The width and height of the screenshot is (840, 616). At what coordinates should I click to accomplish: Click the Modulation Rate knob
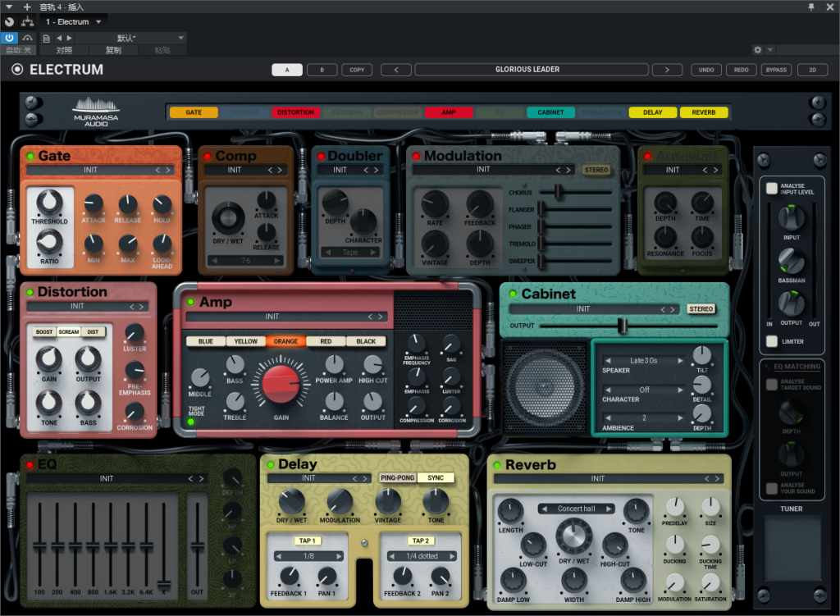coord(435,204)
